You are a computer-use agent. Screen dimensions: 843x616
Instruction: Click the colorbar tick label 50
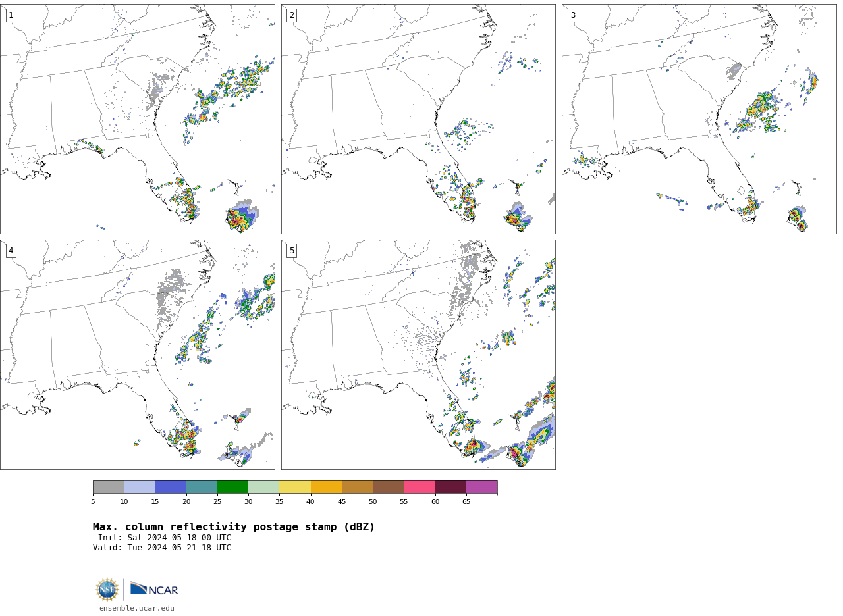373,502
